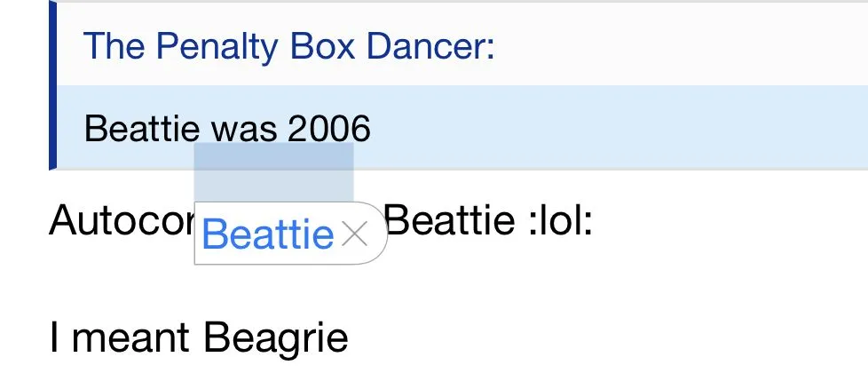
Task: Click the letter I starting the last line
Action: click(x=55, y=337)
